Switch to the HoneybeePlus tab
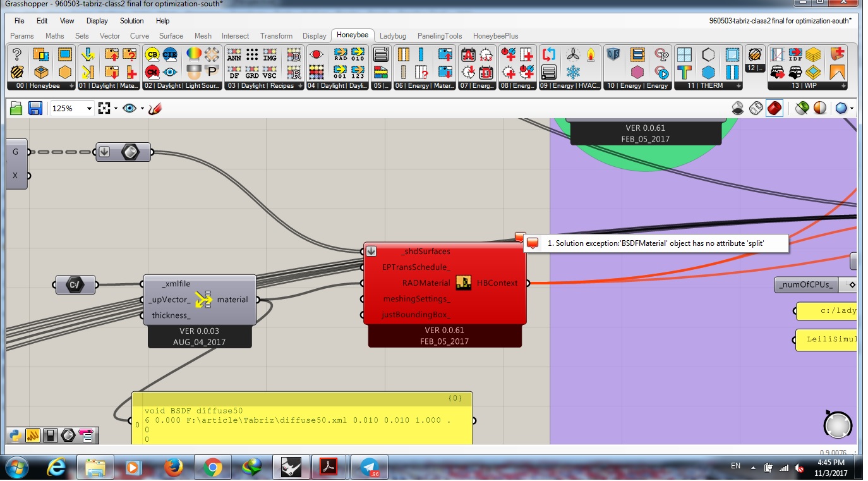The width and height of the screenshot is (868, 481). coord(495,36)
